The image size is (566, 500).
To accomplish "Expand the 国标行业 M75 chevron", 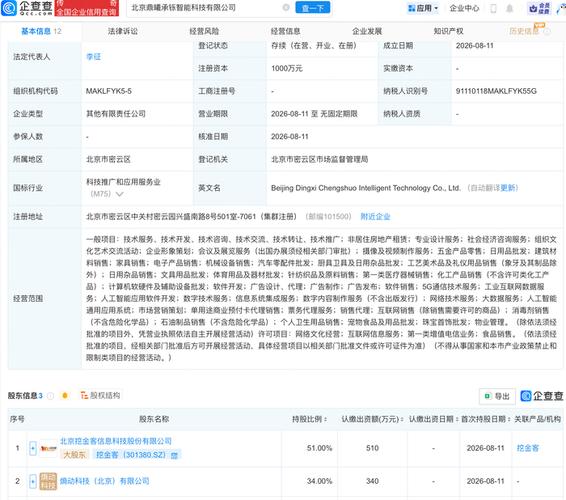I will tap(119, 194).
